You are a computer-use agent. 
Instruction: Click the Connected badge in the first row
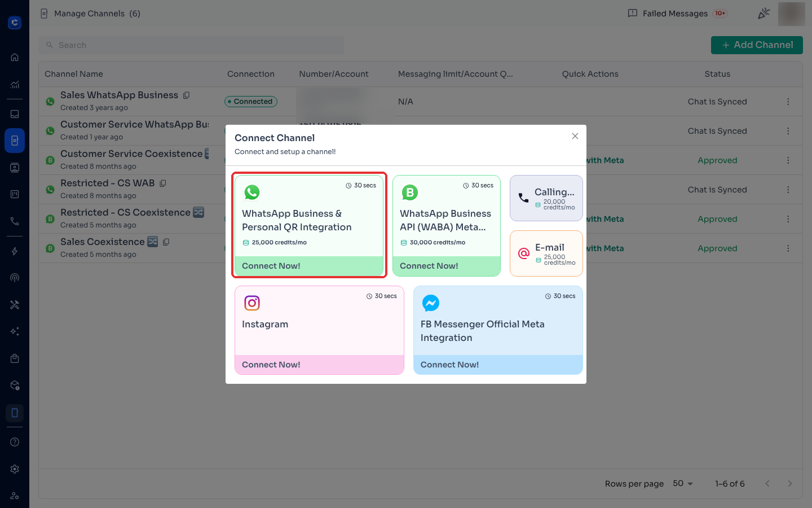pos(251,102)
